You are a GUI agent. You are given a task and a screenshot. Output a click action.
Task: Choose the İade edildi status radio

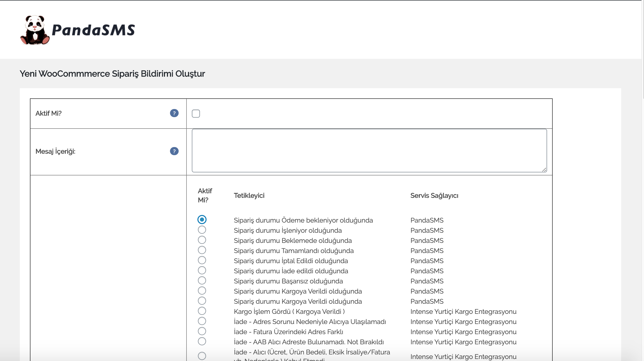click(x=202, y=270)
